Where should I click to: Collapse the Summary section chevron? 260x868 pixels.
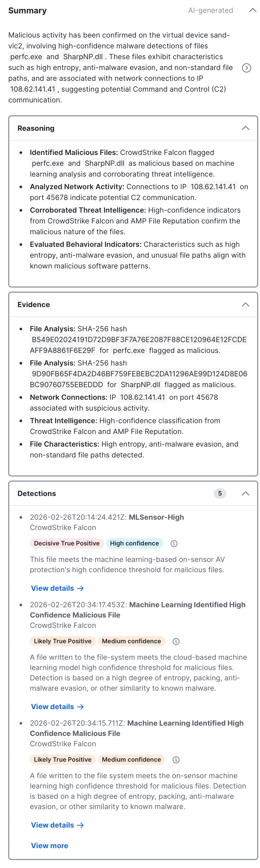(x=253, y=10)
